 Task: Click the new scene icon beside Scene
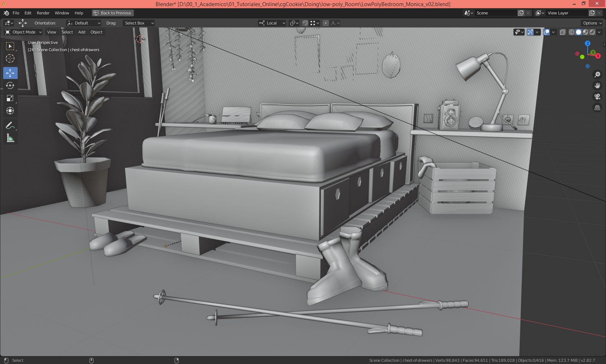pyautogui.click(x=521, y=13)
